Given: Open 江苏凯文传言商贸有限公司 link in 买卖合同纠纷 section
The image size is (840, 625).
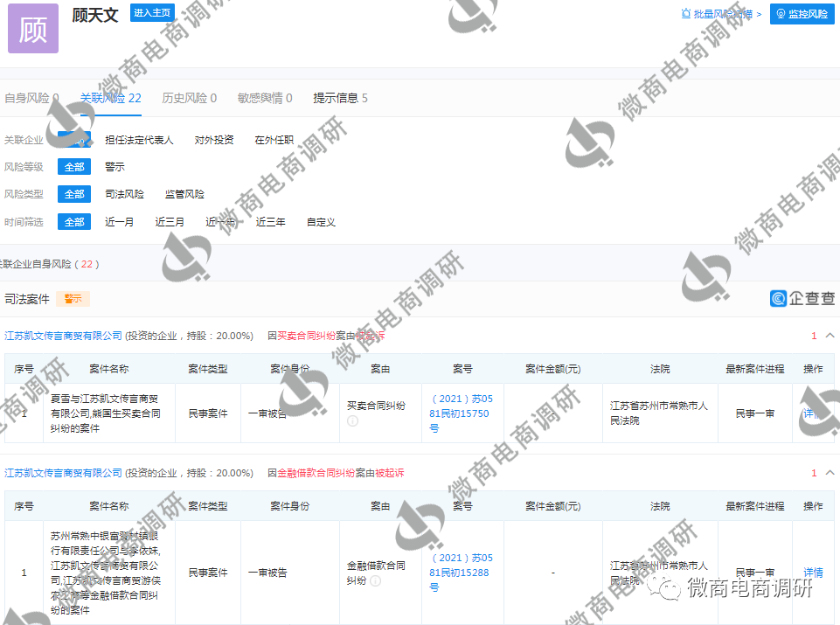Looking at the screenshot, I should [x=63, y=336].
